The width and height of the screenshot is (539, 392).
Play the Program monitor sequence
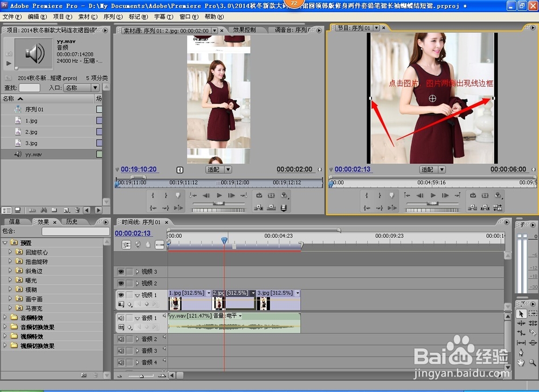[433, 195]
